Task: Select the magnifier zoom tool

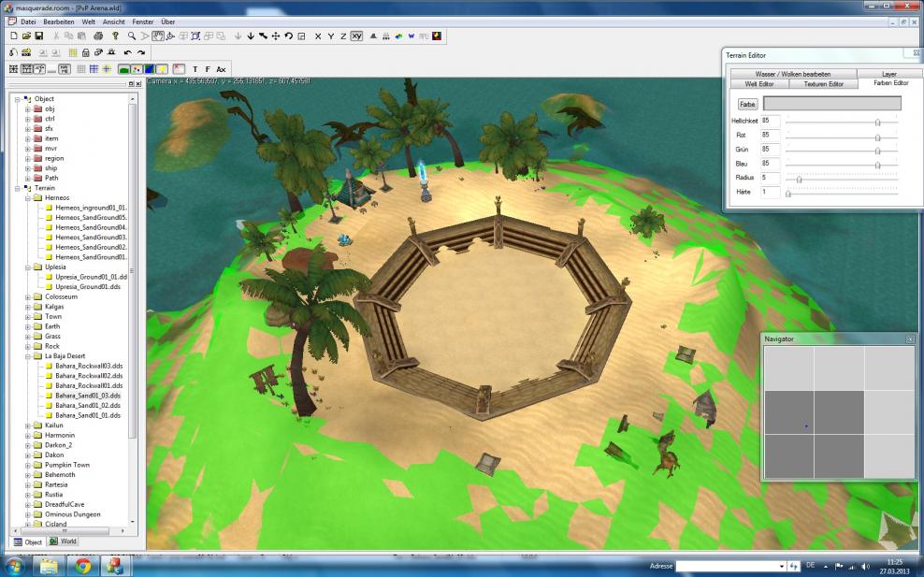Action: click(131, 36)
